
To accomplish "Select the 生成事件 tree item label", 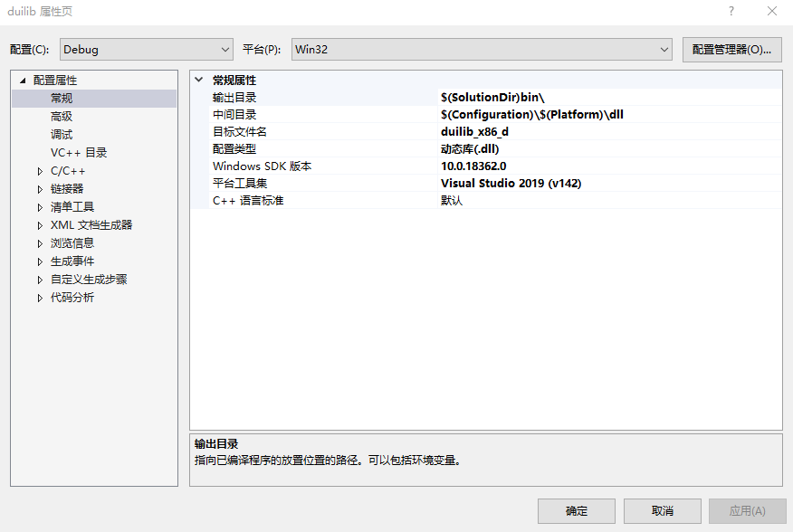I will (72, 261).
